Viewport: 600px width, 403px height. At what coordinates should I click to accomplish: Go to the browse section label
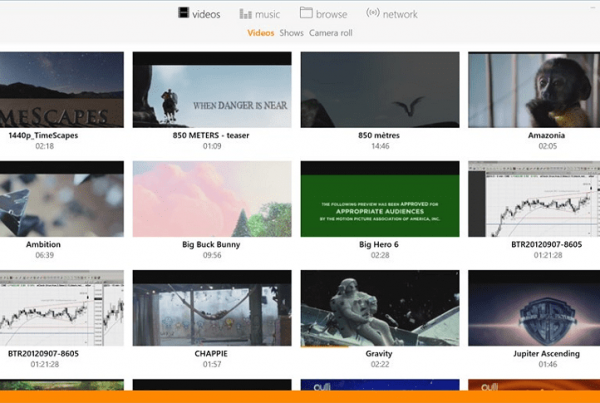[331, 15]
